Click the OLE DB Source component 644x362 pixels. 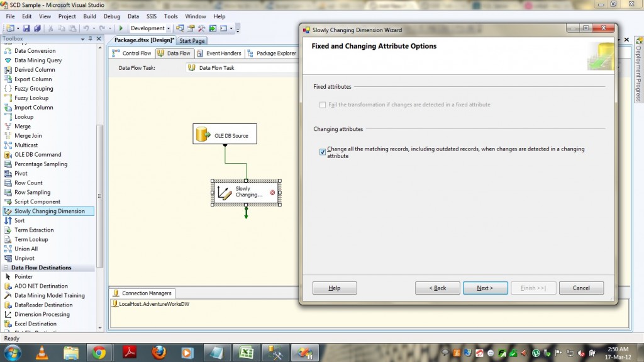[225, 135]
